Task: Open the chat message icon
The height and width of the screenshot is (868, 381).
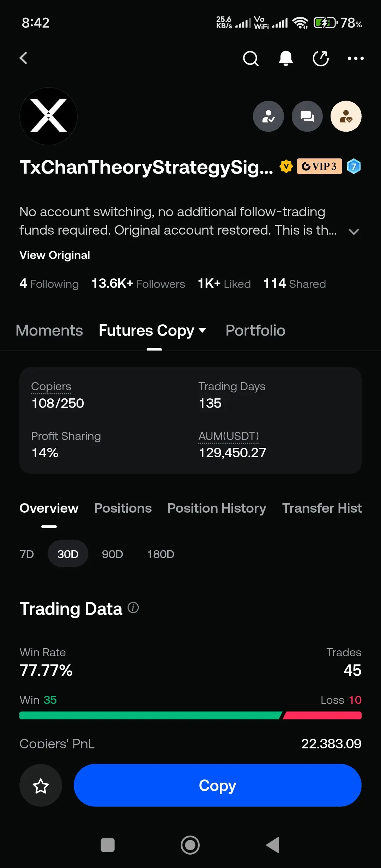Action: coord(307,116)
